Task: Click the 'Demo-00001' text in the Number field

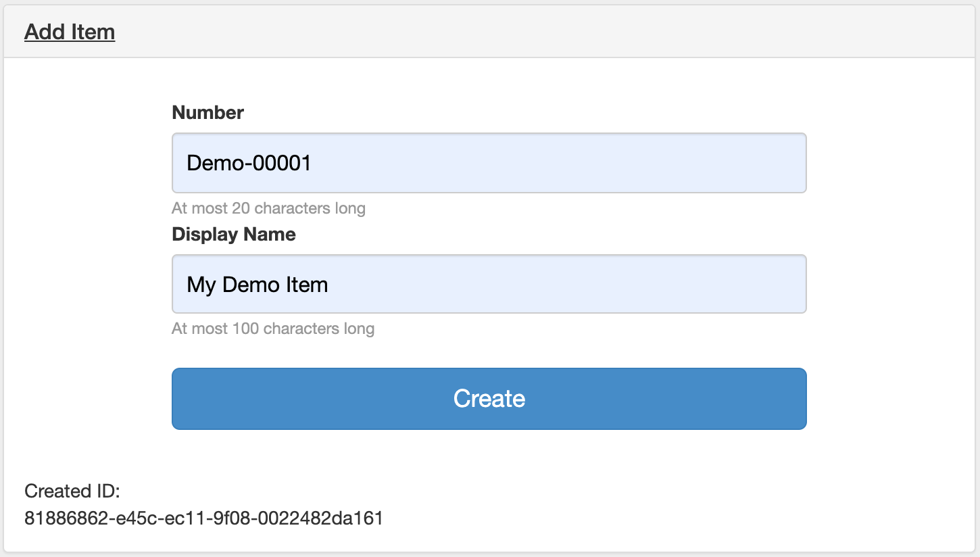Action: tap(249, 163)
